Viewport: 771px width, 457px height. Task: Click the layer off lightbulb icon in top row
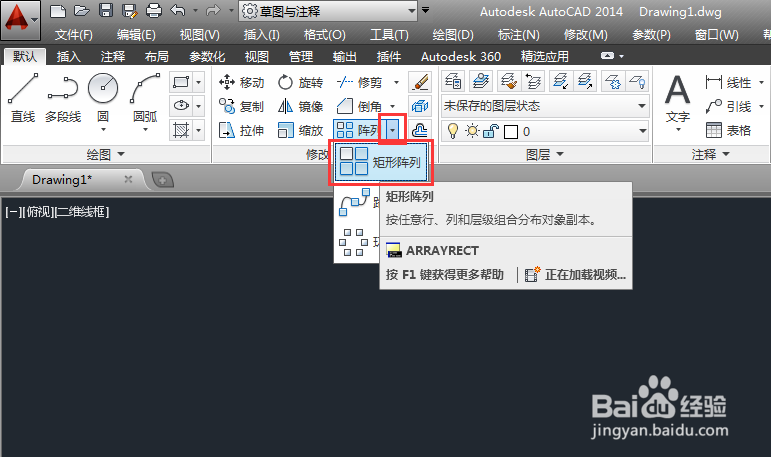[637, 81]
